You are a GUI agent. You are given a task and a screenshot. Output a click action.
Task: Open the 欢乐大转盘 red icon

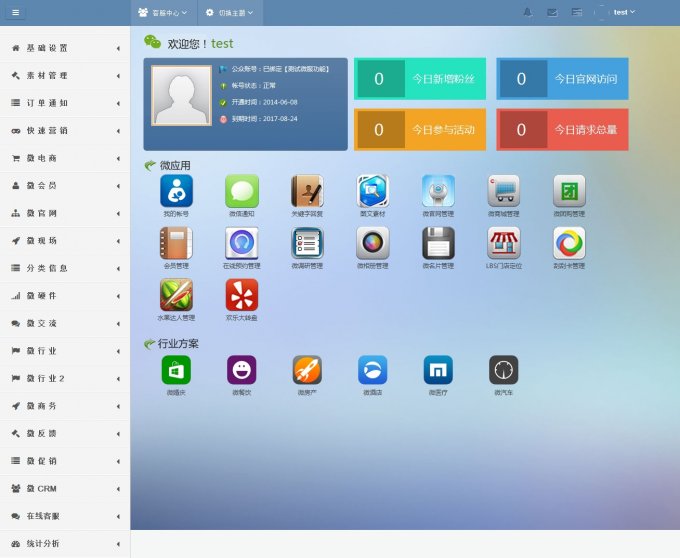[x=242, y=295]
